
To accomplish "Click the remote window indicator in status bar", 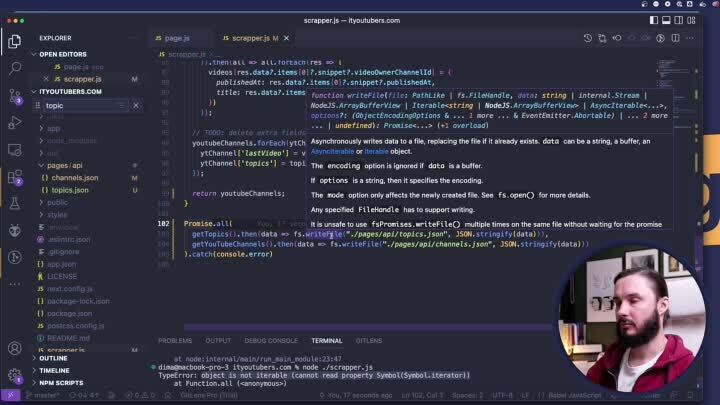I will tap(10, 395).
